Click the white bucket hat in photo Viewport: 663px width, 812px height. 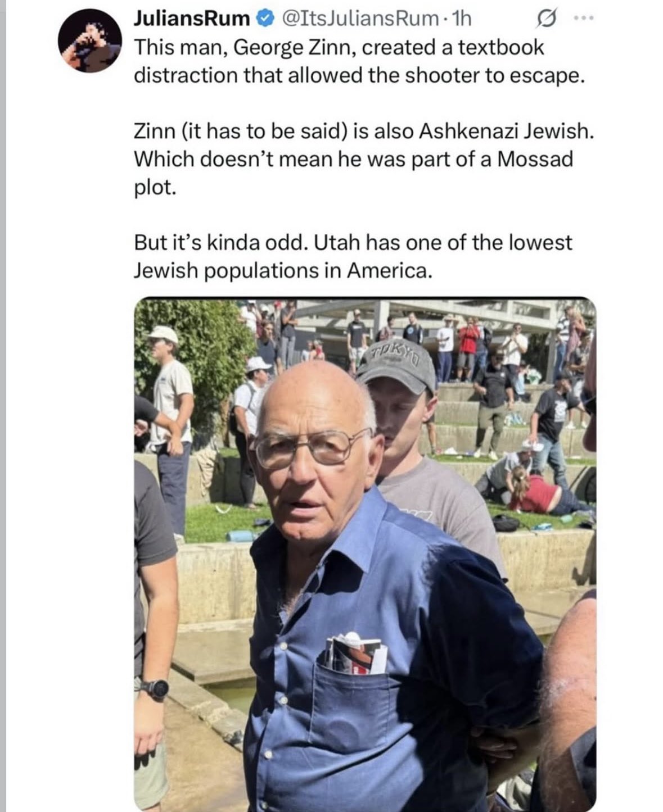164,334
